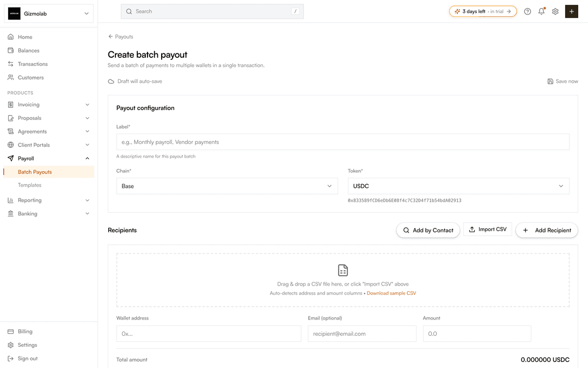Screen dimensions: 588x368
Task: Click the Gizmolab company logo
Action: (x=14, y=14)
